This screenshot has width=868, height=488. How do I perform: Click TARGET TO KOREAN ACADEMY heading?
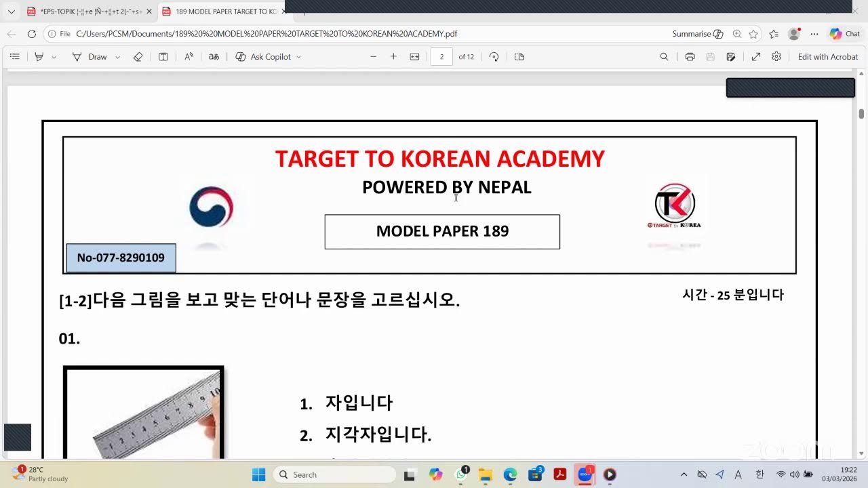439,159
